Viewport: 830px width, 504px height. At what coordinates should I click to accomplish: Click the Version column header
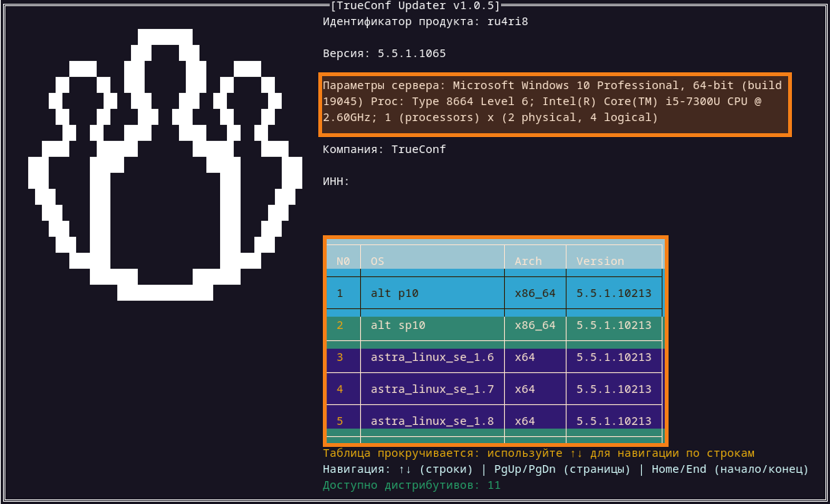pos(600,261)
